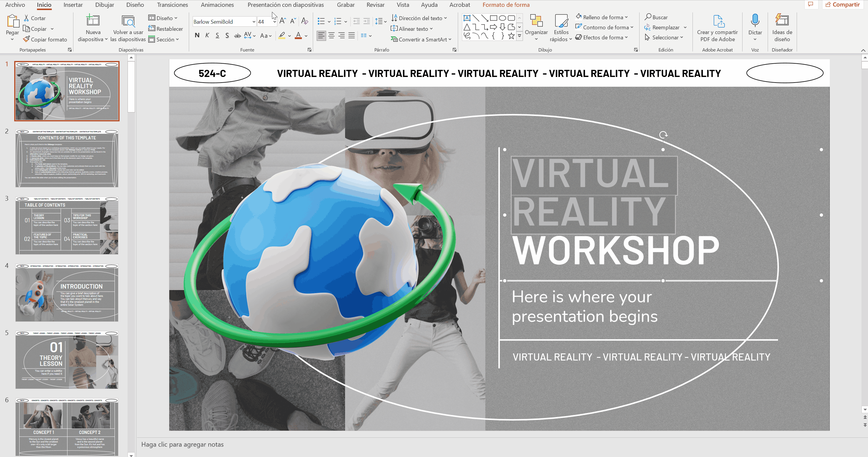The image size is (868, 457).
Task: Center the text alignment
Action: (x=331, y=36)
